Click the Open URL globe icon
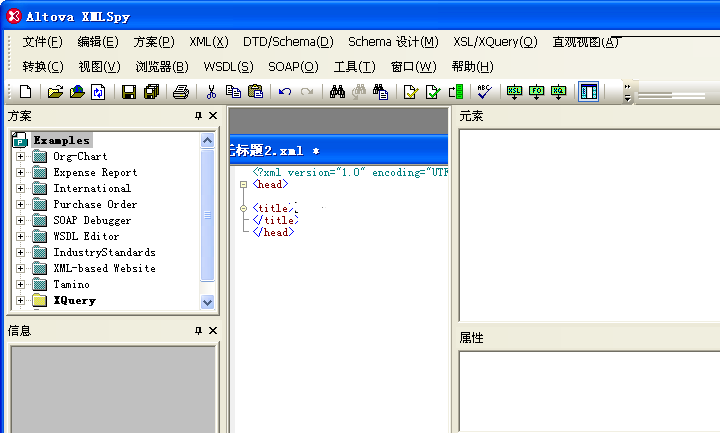Image resolution: width=720 pixels, height=433 pixels. [x=77, y=92]
